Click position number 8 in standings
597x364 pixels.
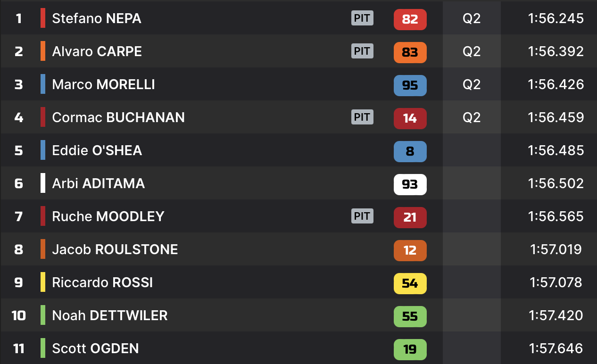tap(18, 249)
